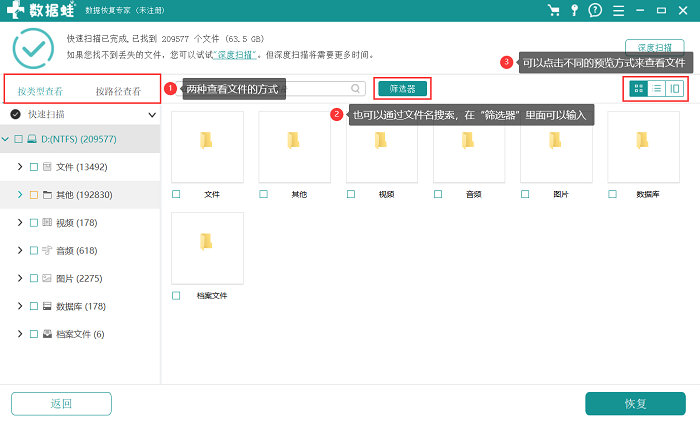The width and height of the screenshot is (700, 427).
Task: Click the 返回 back button
Action: tap(61, 404)
